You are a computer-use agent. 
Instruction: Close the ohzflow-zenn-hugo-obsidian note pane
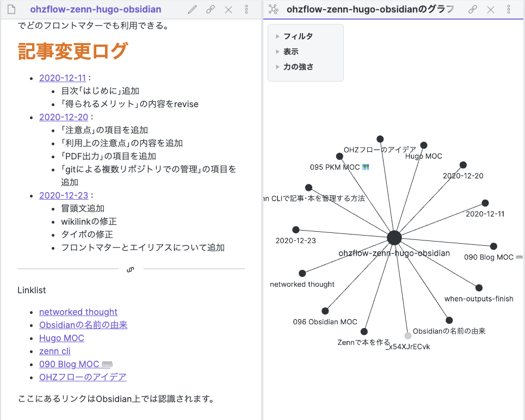228,10
